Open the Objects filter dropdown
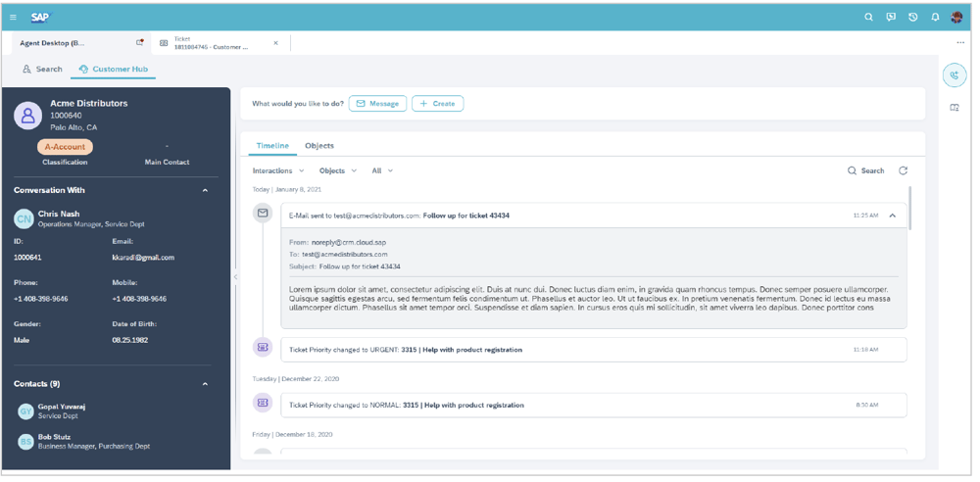 coord(337,170)
